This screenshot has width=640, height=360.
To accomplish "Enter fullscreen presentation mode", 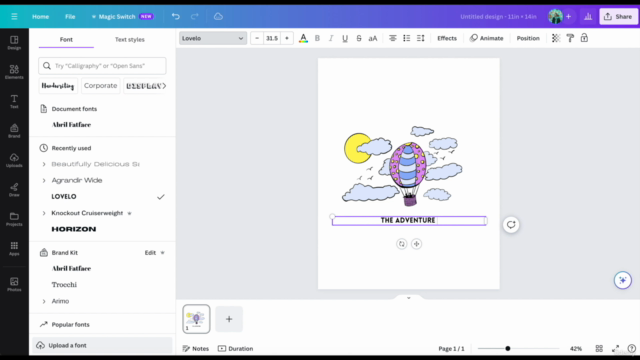I will (x=615, y=349).
